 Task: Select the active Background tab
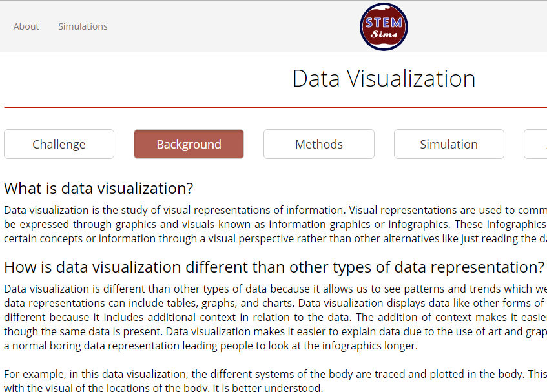(189, 144)
